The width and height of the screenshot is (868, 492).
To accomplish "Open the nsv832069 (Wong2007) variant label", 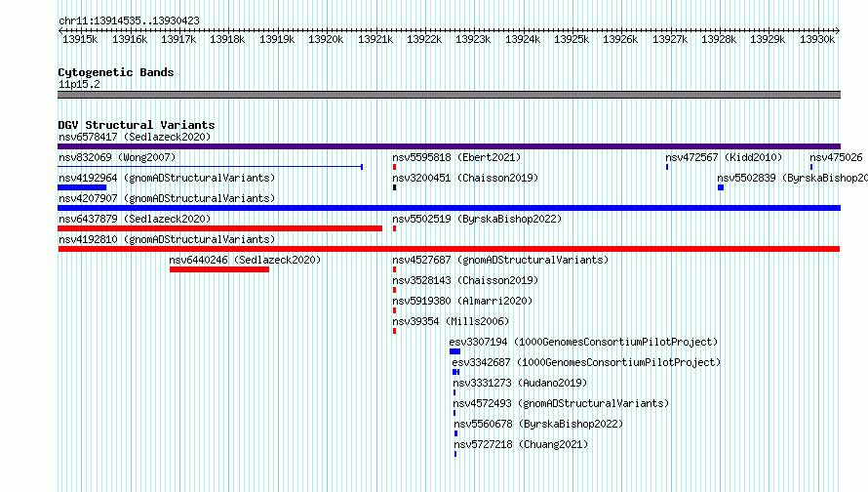I will click(117, 157).
